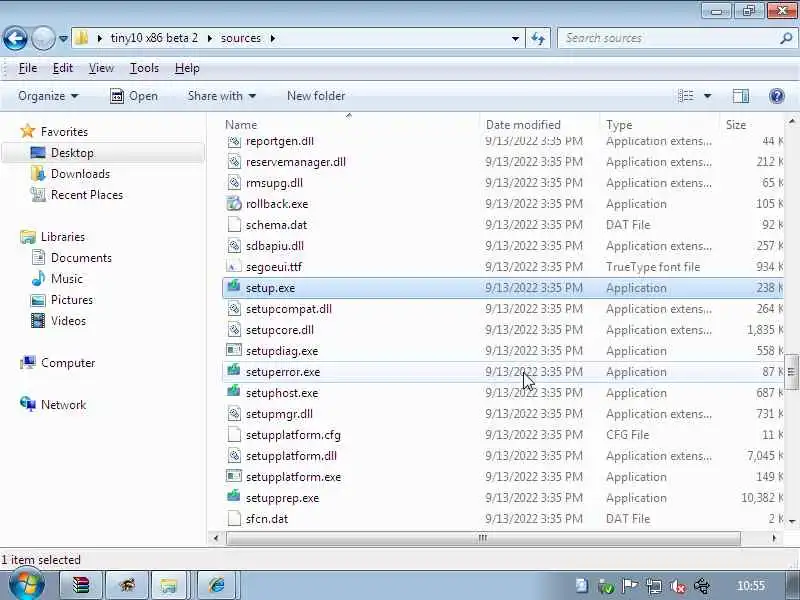Create a New folder

pyautogui.click(x=316, y=96)
